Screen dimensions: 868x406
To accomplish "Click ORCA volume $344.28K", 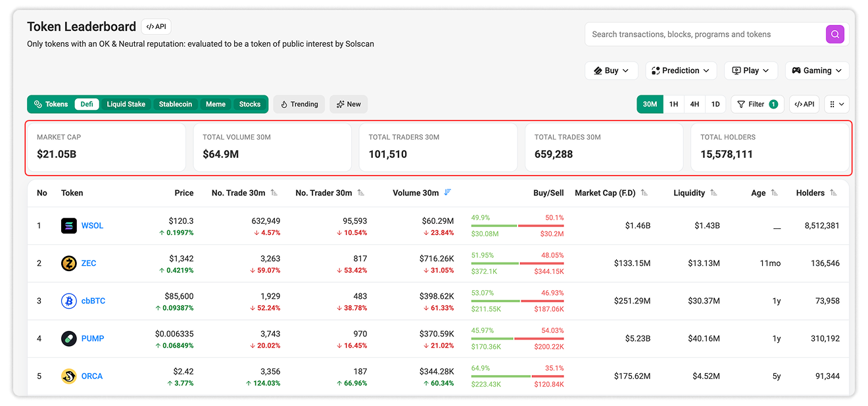I will tap(437, 371).
